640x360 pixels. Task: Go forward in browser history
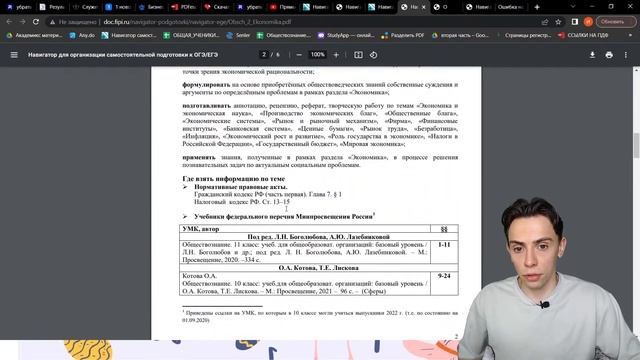22,22
